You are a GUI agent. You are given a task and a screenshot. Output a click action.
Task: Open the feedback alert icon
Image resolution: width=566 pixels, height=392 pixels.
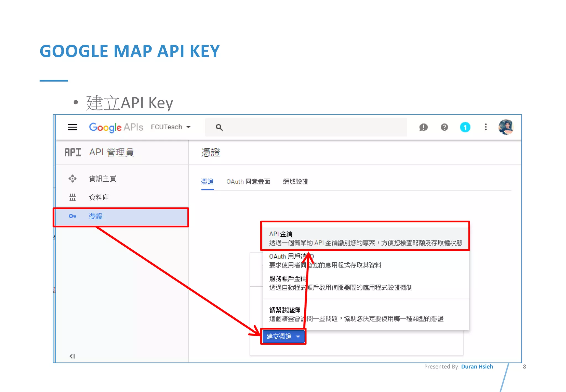click(423, 127)
